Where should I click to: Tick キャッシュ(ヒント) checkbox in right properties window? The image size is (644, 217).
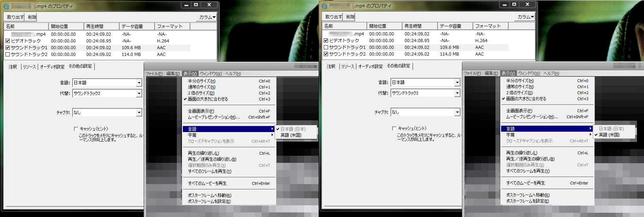click(394, 129)
